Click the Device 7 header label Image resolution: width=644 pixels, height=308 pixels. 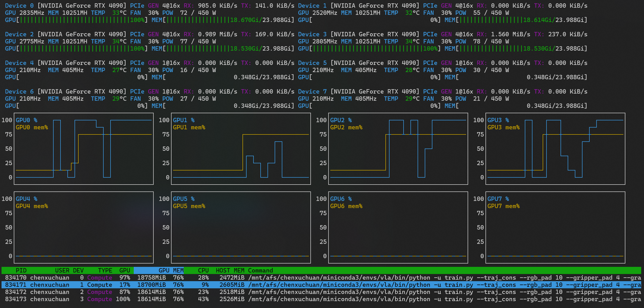[312, 92]
